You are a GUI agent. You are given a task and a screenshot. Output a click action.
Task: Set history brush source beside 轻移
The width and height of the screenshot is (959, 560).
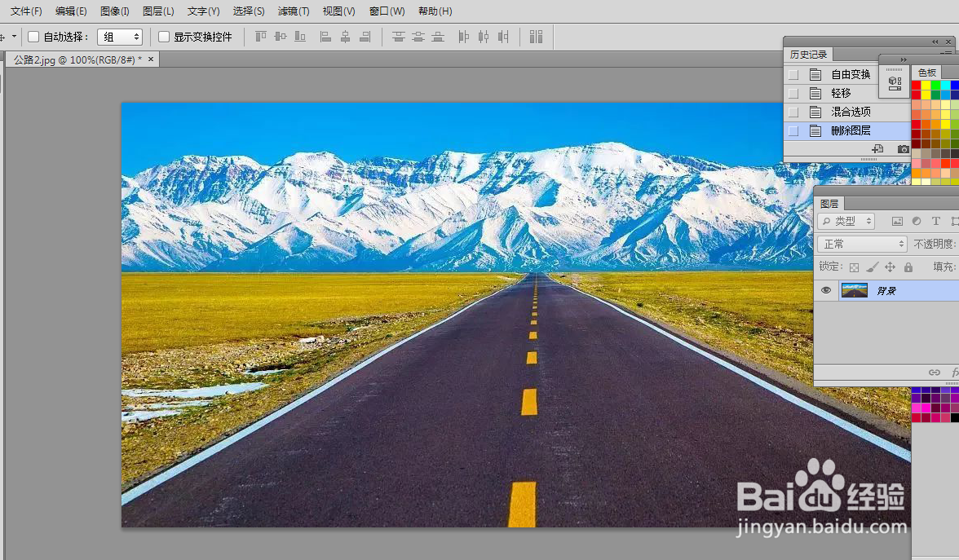[x=793, y=94]
